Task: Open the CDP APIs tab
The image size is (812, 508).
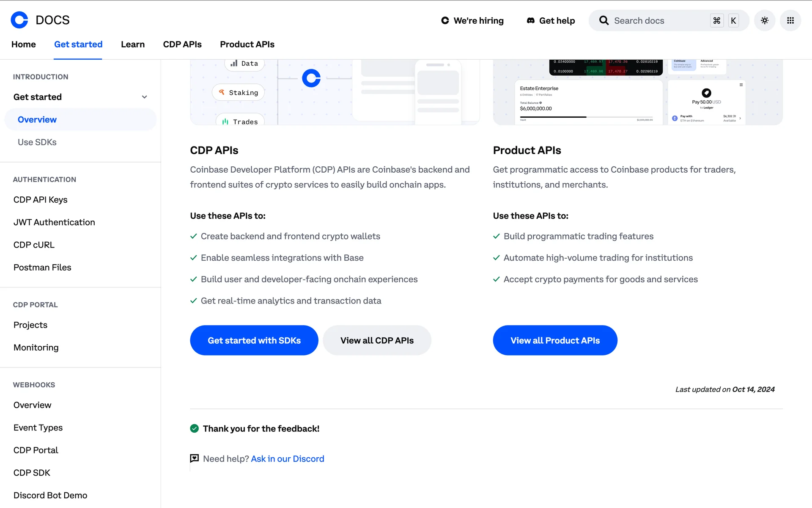Action: [x=182, y=44]
